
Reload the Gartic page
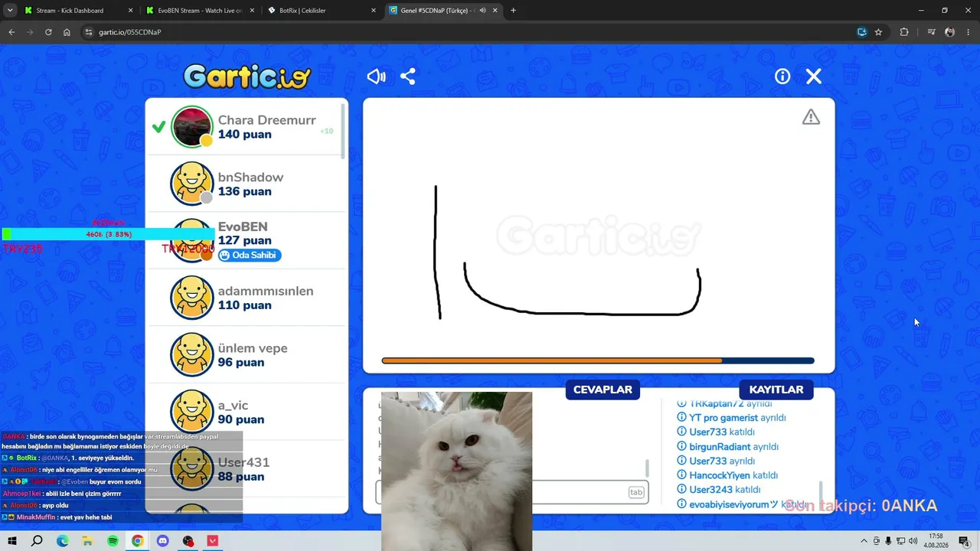click(x=48, y=32)
